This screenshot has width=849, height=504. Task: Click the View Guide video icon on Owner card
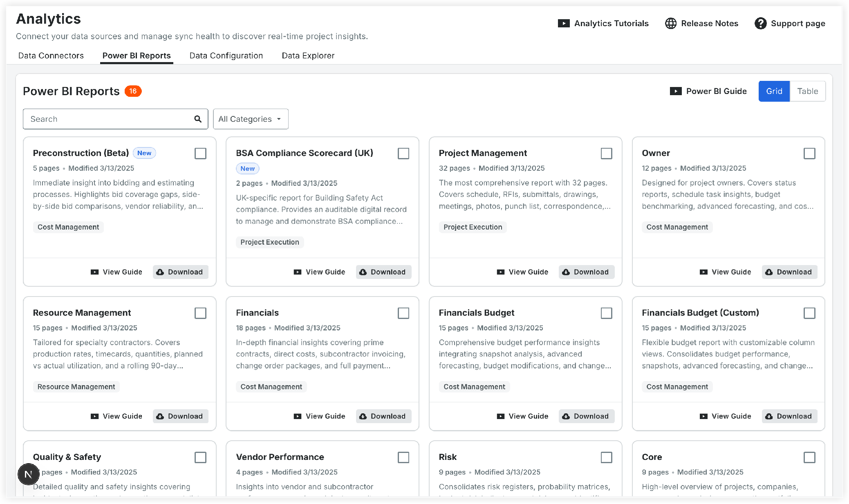(703, 272)
